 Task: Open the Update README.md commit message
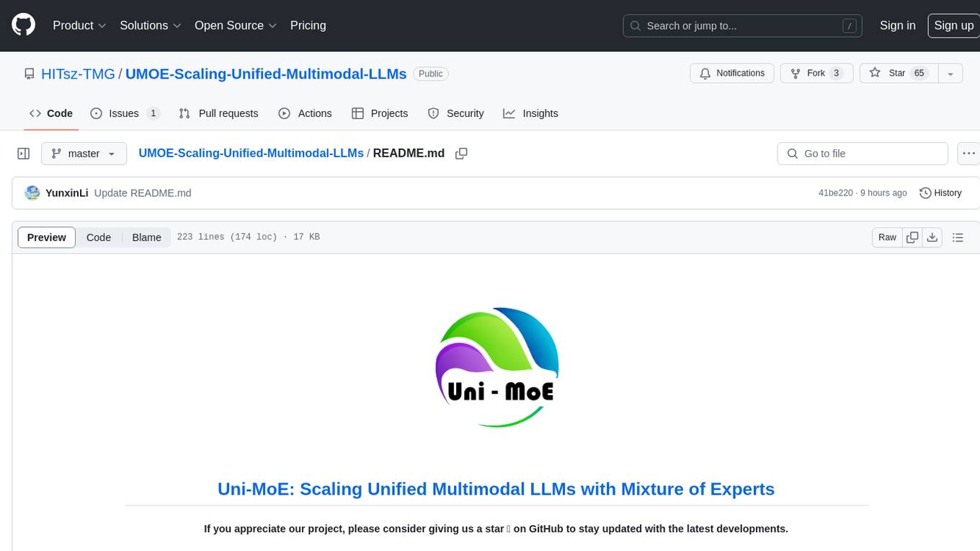[143, 193]
